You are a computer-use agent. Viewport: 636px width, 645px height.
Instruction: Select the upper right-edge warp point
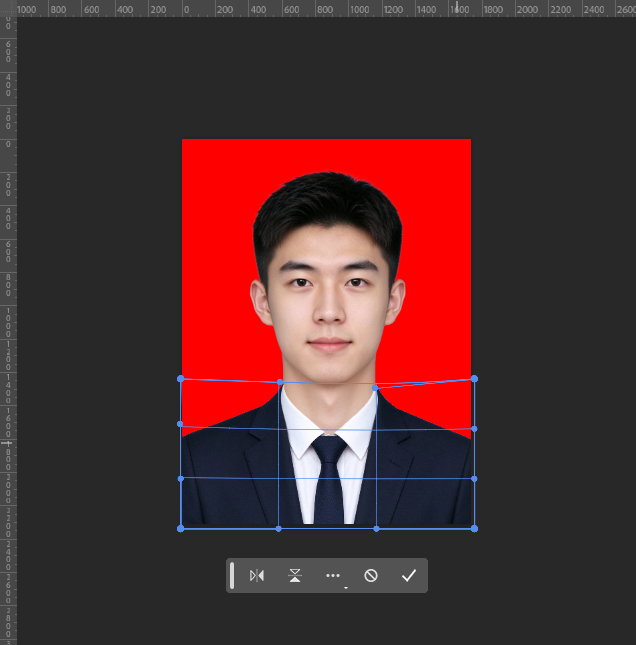coord(474,429)
